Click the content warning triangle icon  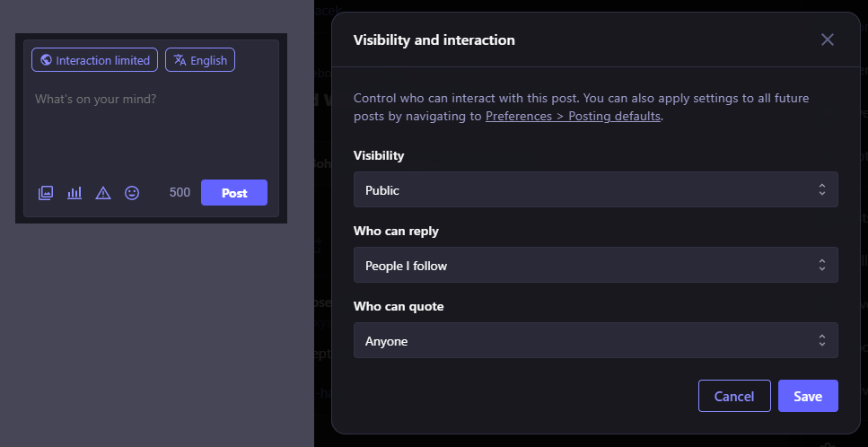tap(103, 193)
